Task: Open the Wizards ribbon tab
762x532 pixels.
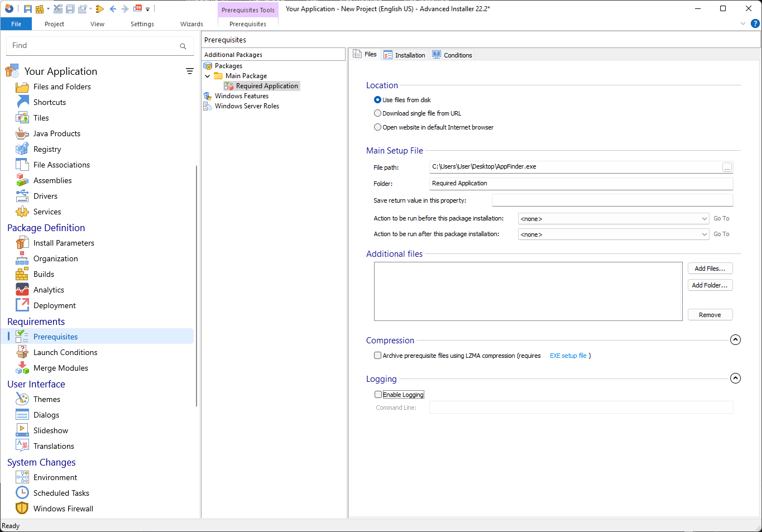Action: (x=191, y=24)
